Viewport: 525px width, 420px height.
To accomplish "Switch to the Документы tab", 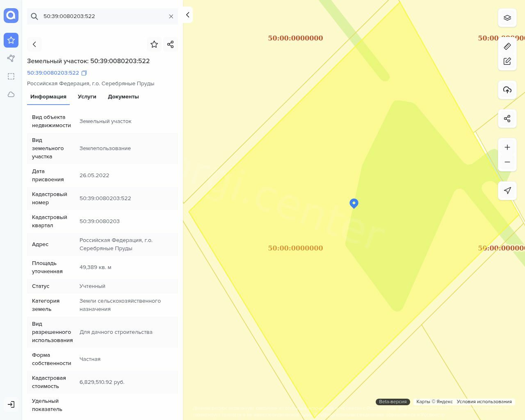I will point(123,97).
